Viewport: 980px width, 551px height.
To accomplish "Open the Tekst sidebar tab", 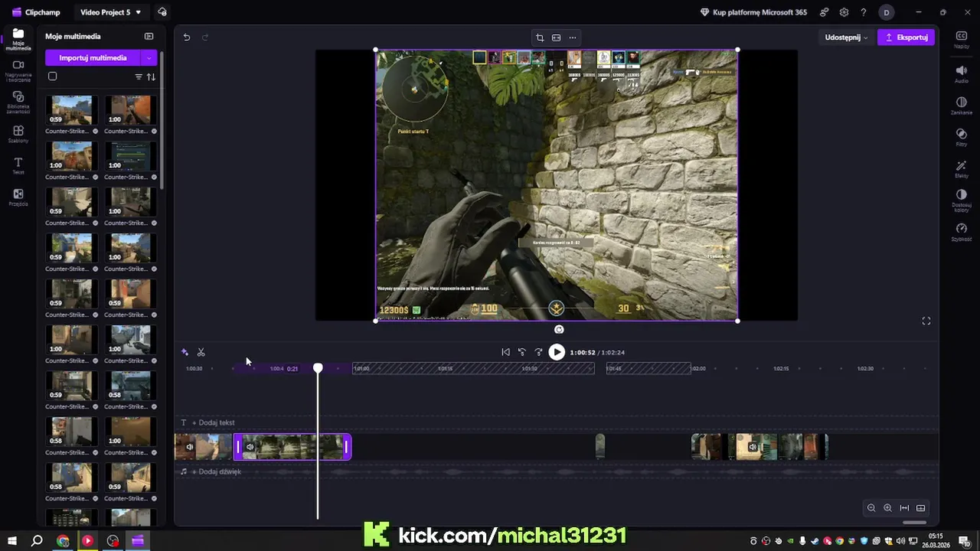I will click(x=18, y=166).
